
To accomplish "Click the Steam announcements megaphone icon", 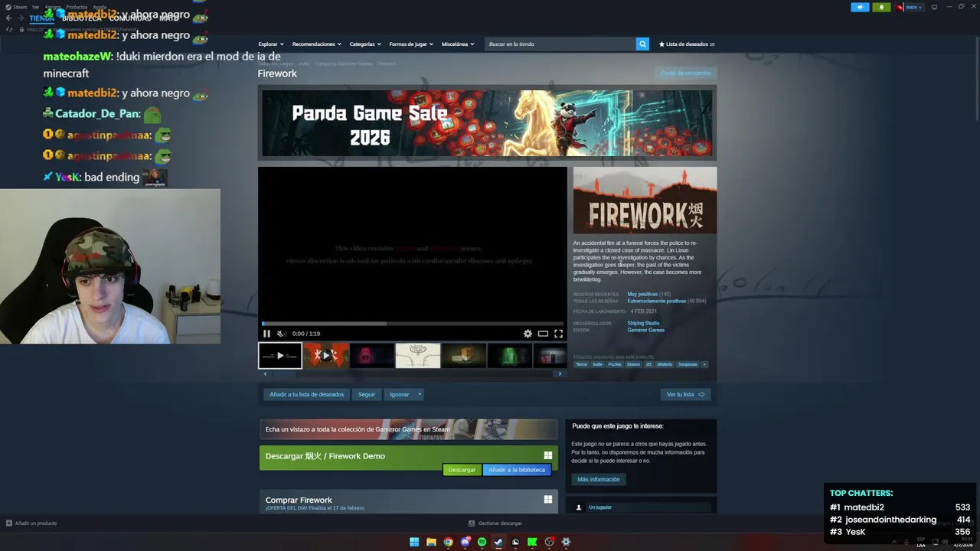I will 860,7.
